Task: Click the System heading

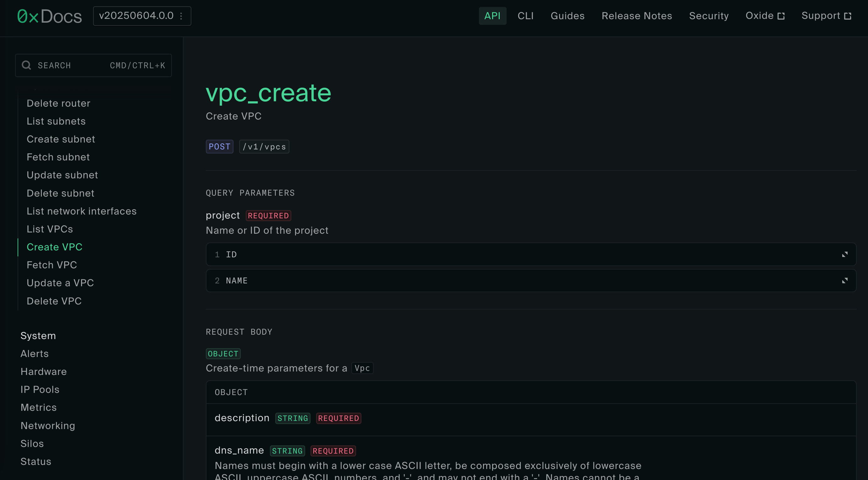Action: [x=38, y=336]
